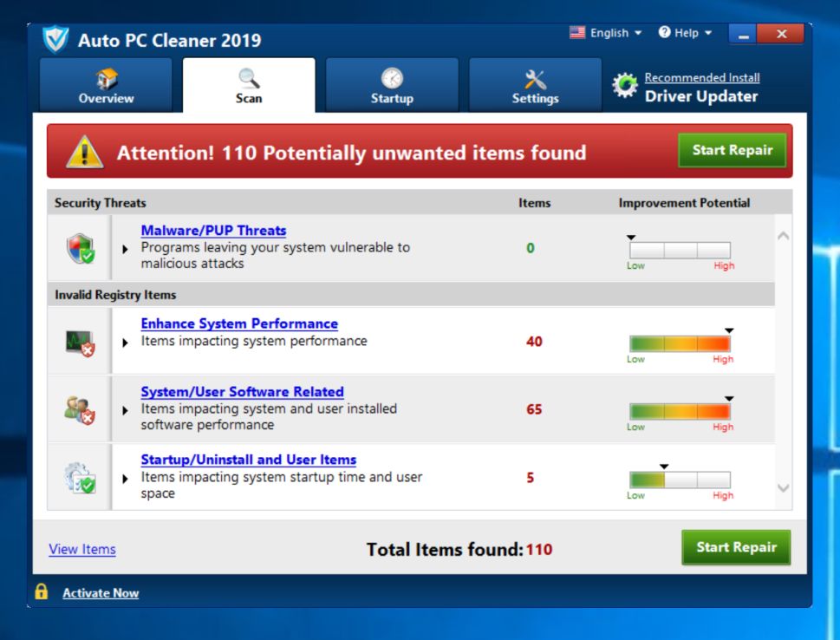Expand the Malware/PUP Threats row arrow

tap(126, 249)
